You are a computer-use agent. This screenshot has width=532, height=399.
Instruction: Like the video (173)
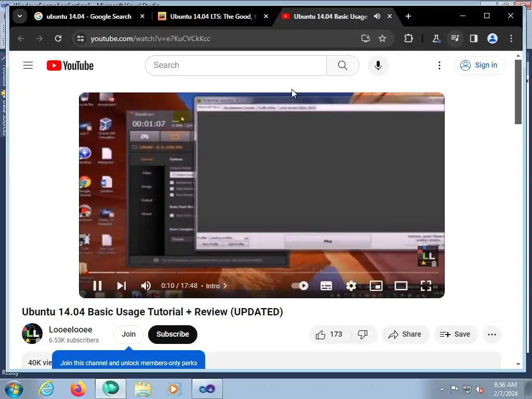(x=329, y=335)
